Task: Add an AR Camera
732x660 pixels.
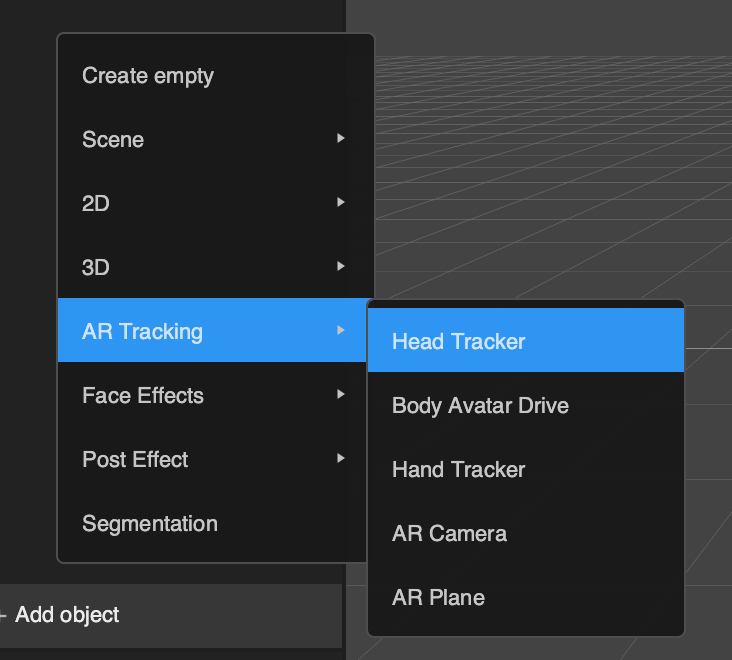Action: pos(526,533)
